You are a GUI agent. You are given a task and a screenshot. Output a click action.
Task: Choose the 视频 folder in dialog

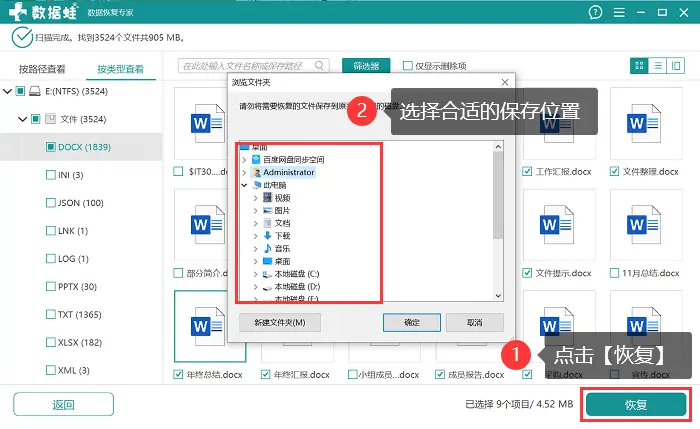[277, 198]
